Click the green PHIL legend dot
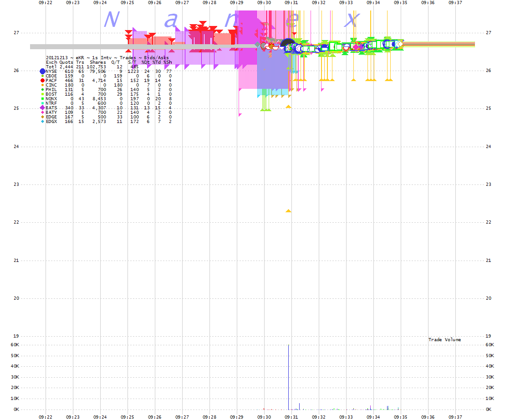 (42, 90)
